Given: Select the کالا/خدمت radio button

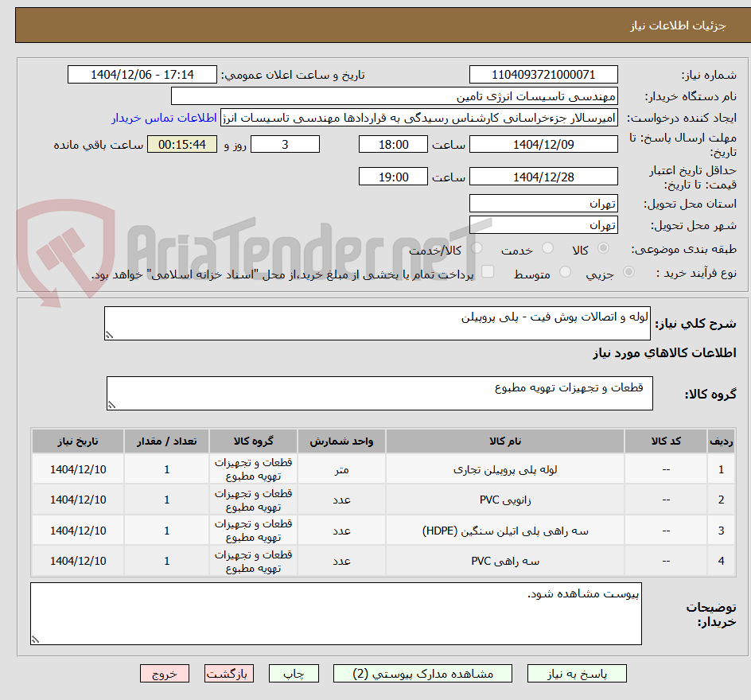Looking at the screenshot, I should 477,247.
